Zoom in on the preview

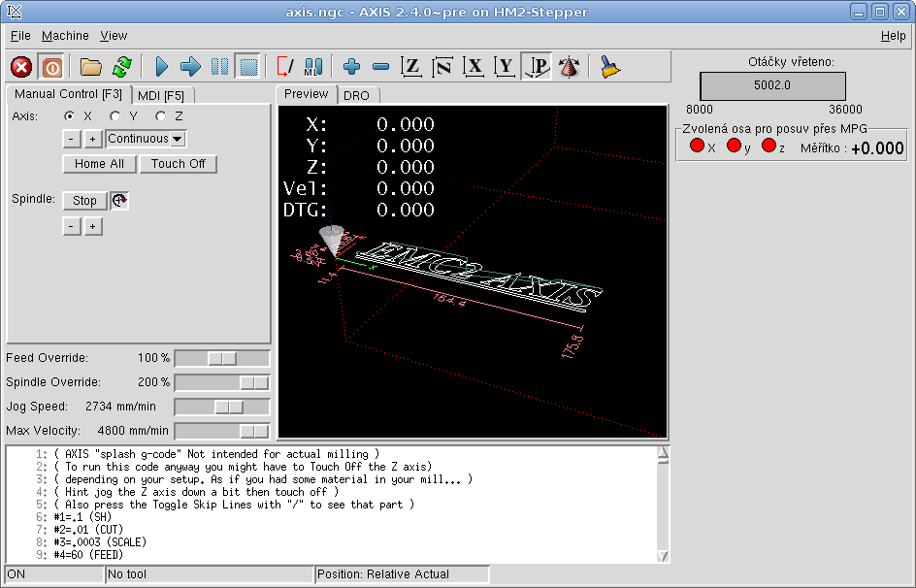(351, 67)
